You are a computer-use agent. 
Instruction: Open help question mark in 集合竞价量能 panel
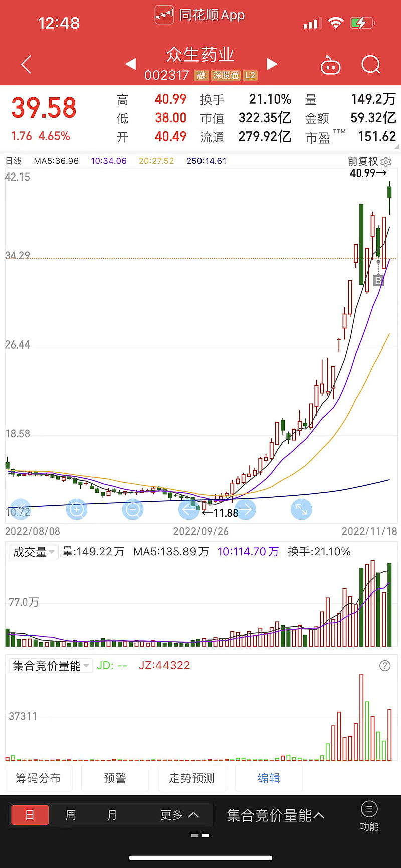(x=385, y=666)
